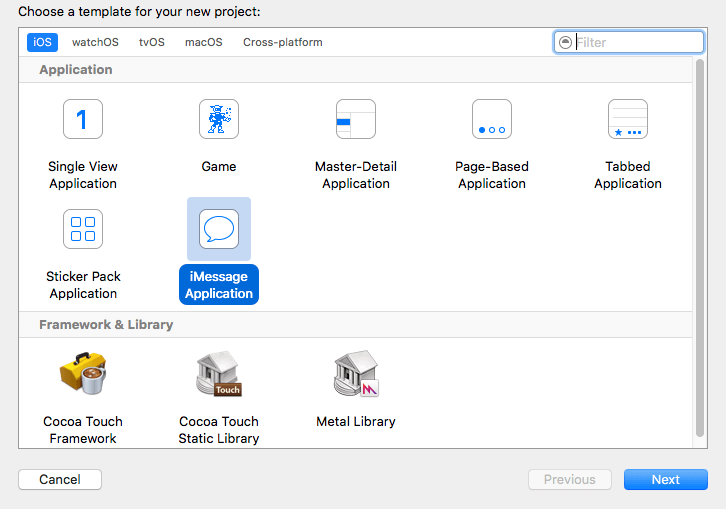726x509 pixels.
Task: Click the "Cocoa Touch Framework" label
Action: point(83,430)
